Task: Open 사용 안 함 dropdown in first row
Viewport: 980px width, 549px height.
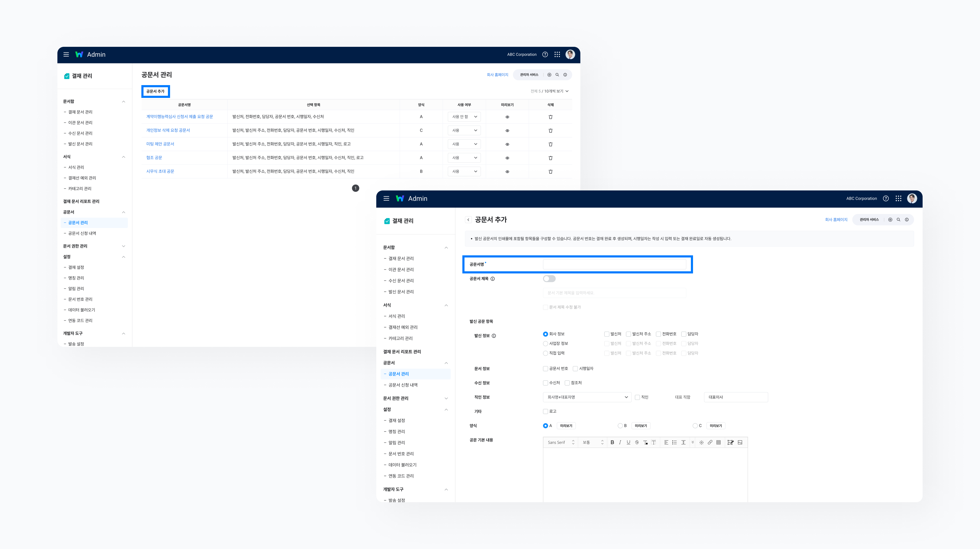Action: pyautogui.click(x=464, y=117)
